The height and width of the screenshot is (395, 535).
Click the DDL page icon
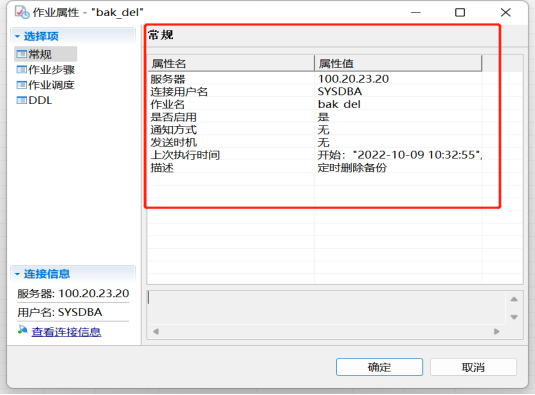pos(21,100)
